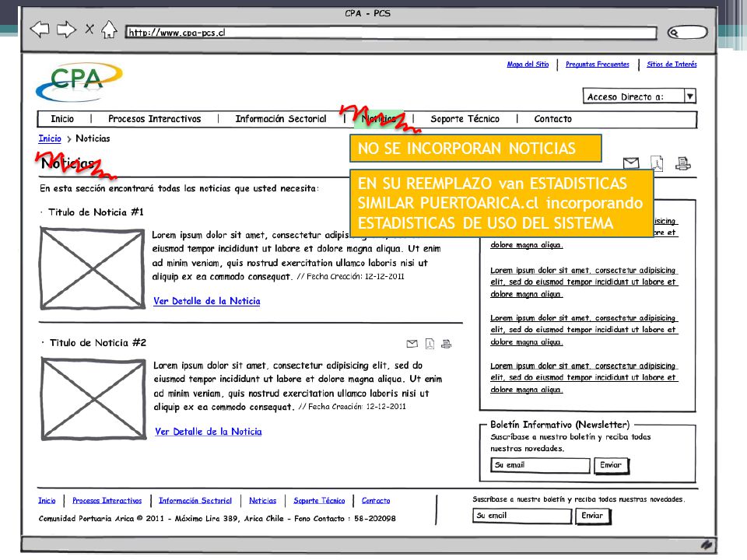
Task: Click the Titulo de Noticia #1 heading
Action: point(96,212)
